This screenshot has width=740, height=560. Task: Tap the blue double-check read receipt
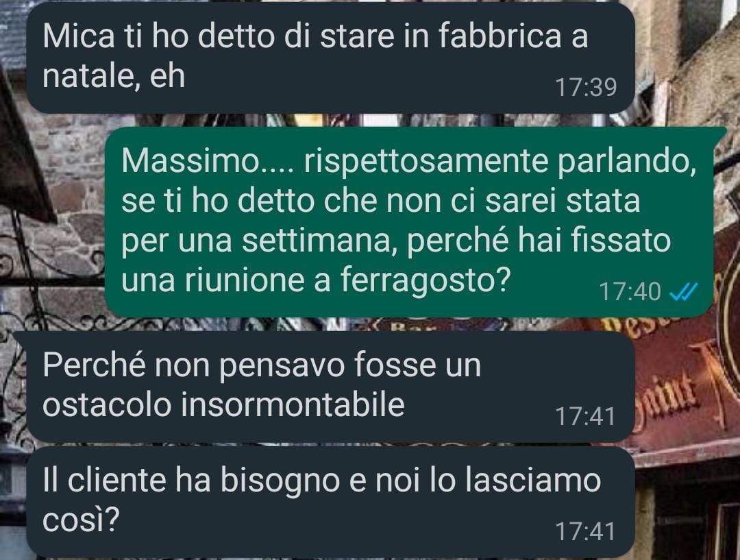point(683,293)
